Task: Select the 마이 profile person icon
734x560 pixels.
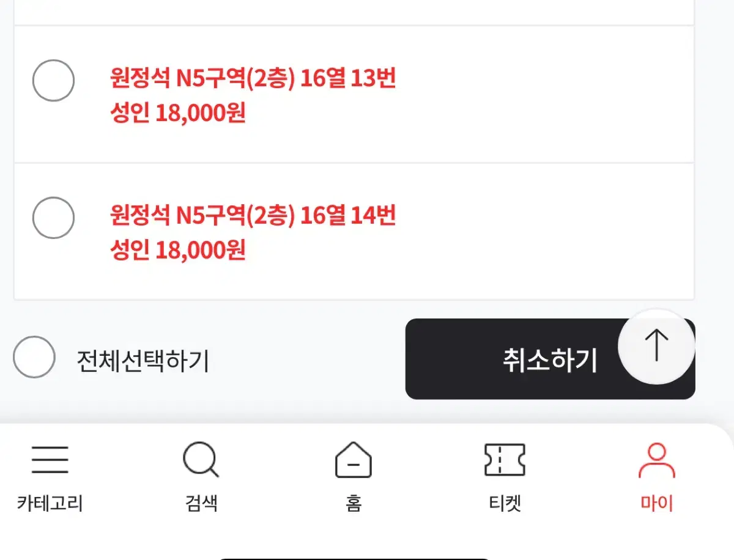Action: 656,460
